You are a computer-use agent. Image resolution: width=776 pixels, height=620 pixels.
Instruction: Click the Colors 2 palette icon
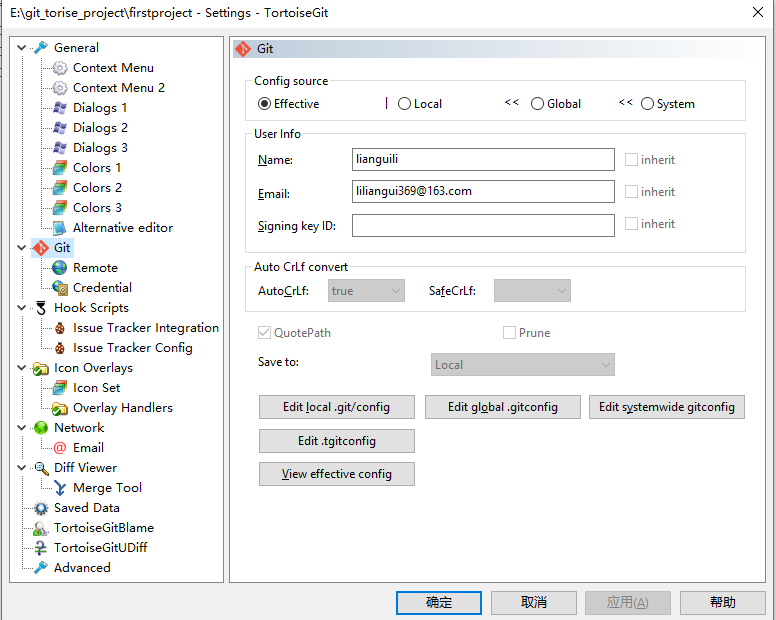click(x=60, y=188)
